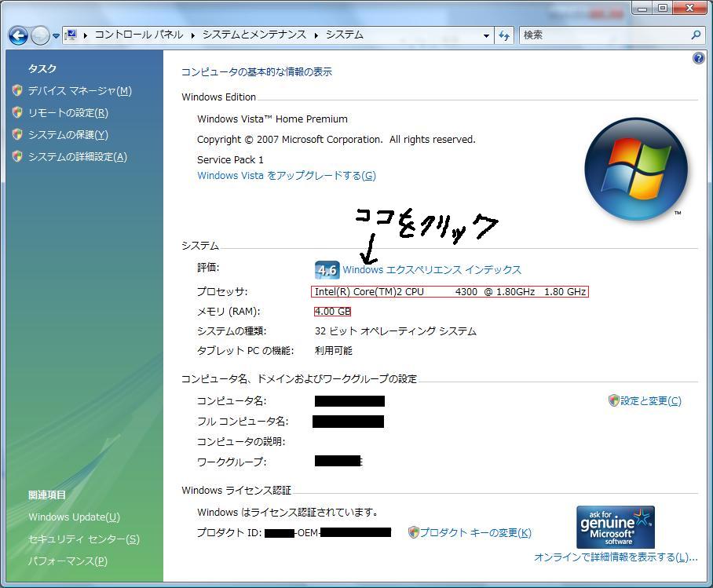Viewport: 713px width, 588px height.
Task: Expand arrow before システムとメンテナンス breadcrumb
Action: point(193,35)
